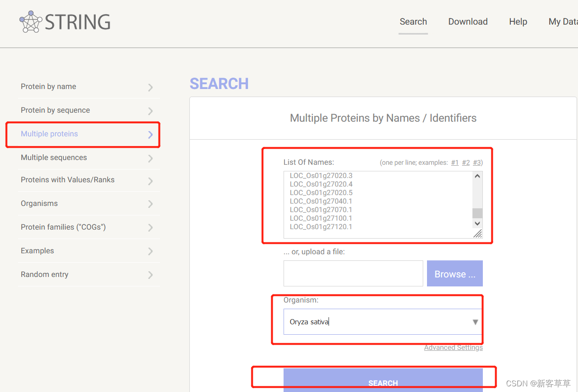Screen dimensions: 578x392
Task: Click chevron next to Random entry
Action: (x=151, y=275)
